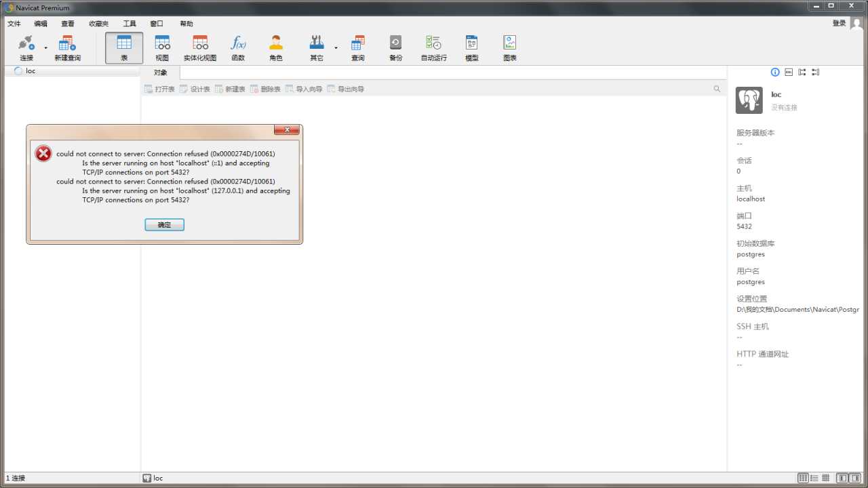Viewport: 868px width, 488px height.
Task: Switch to icon grid view in status bar
Action: click(x=804, y=478)
